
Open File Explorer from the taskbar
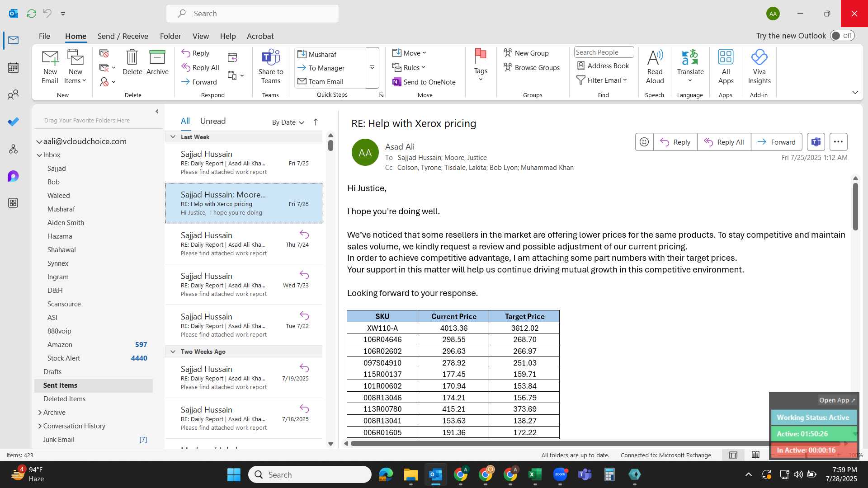(410, 474)
